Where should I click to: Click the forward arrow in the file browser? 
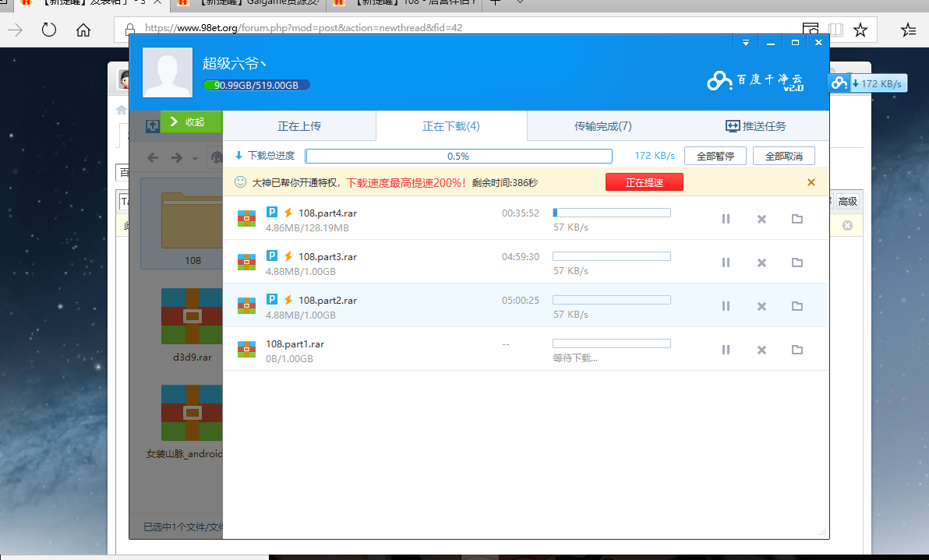pyautogui.click(x=177, y=157)
